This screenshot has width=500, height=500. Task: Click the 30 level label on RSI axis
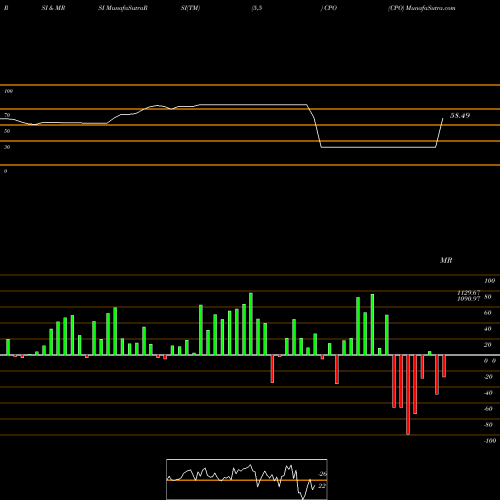7,147
